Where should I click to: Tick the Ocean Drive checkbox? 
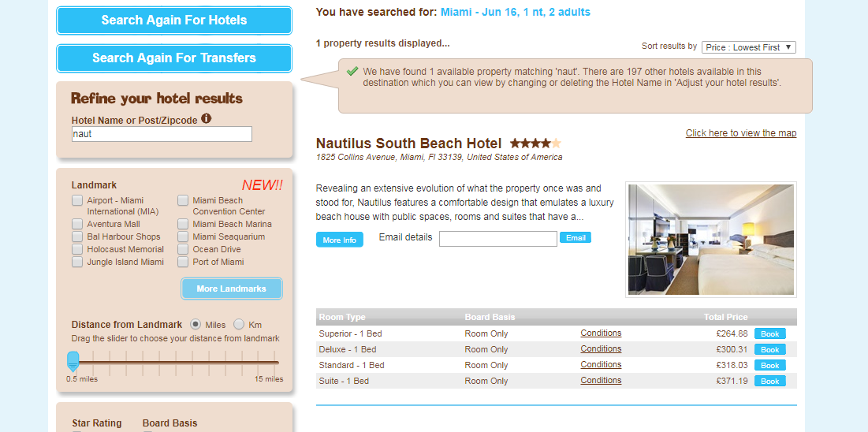(x=183, y=249)
